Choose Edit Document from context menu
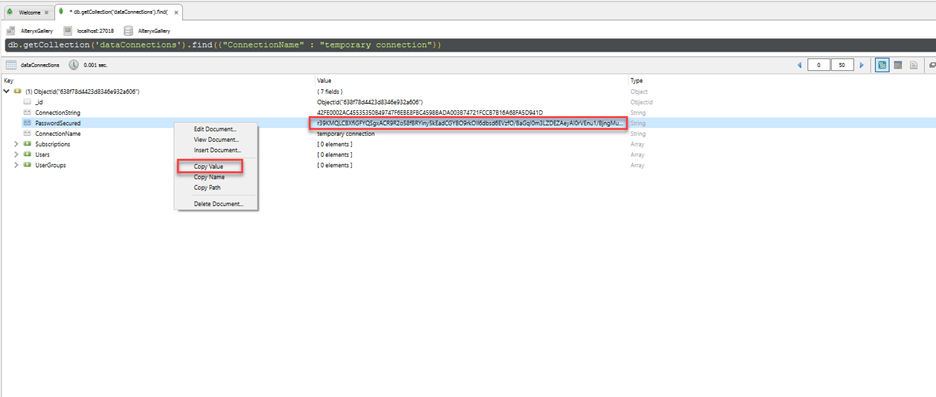Viewport: 936px width, 397px height. 215,129
